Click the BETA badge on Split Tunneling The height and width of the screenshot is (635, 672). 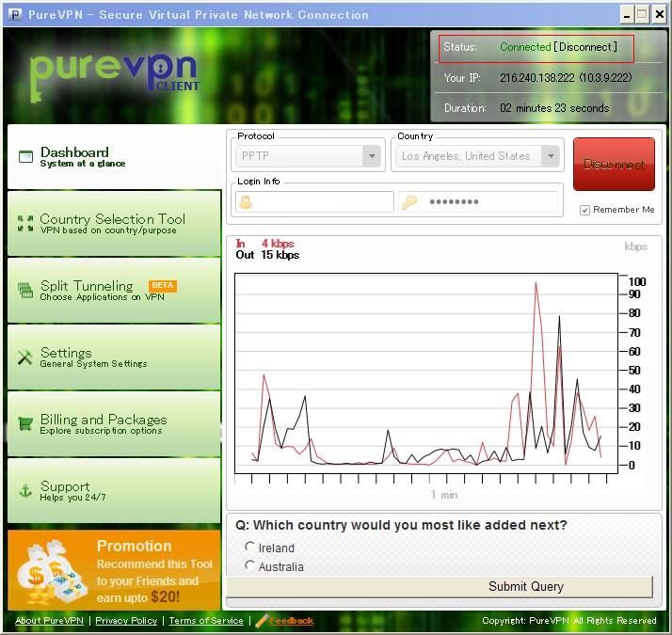point(163,285)
